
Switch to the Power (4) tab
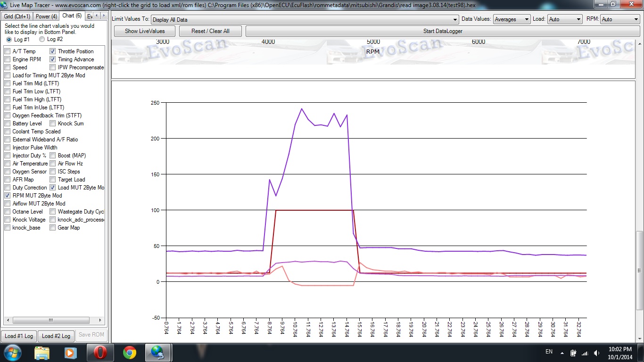[x=46, y=16]
